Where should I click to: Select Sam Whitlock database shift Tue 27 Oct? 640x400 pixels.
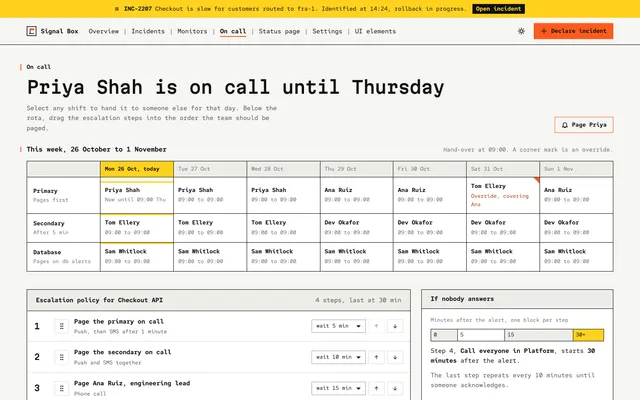click(x=210, y=257)
